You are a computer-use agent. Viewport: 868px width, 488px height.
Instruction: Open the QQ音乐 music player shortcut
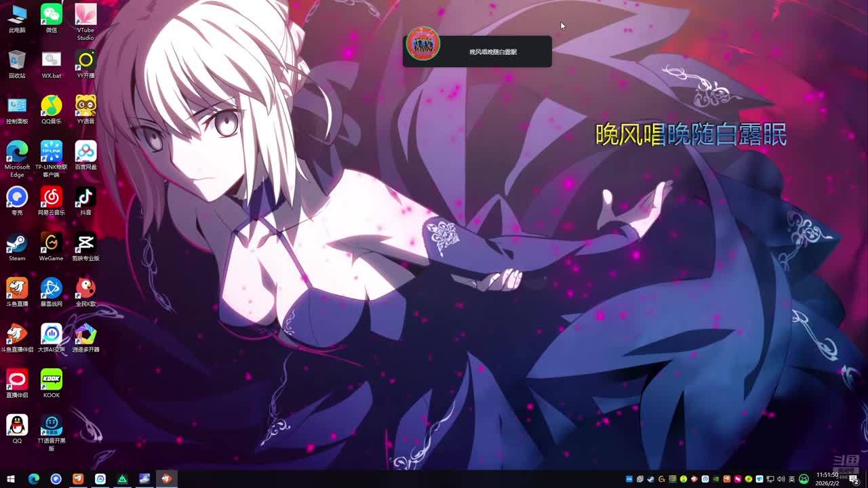click(51, 106)
